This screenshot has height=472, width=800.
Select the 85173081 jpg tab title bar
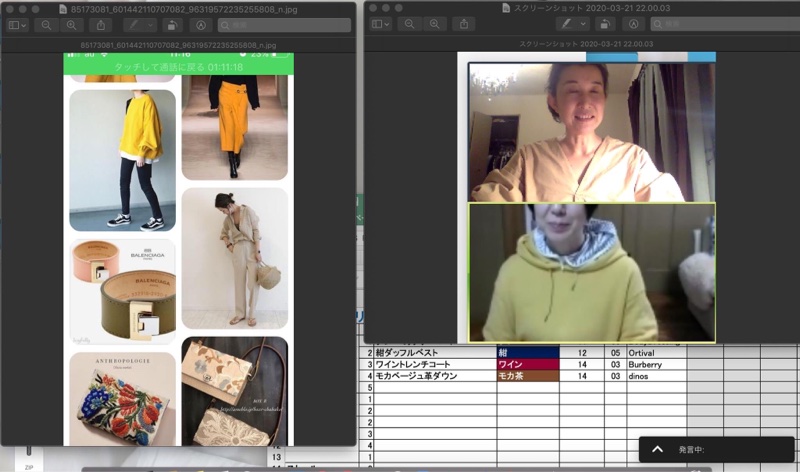[178, 45]
